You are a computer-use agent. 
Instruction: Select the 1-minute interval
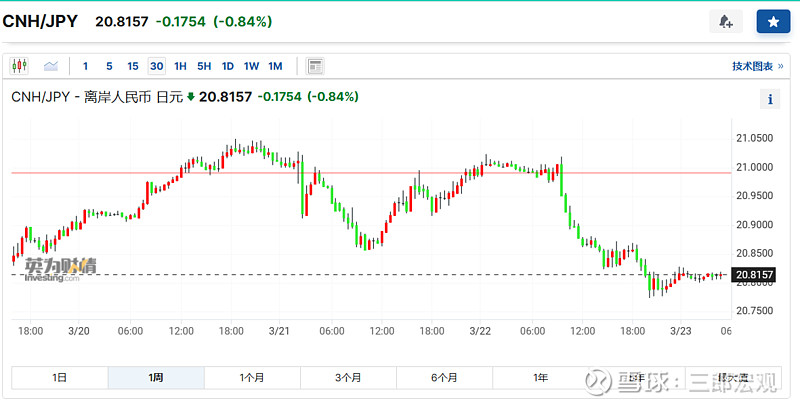pos(85,66)
